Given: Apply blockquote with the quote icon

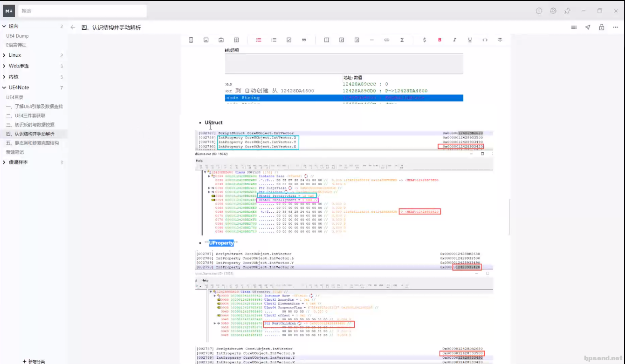Looking at the screenshot, I should [304, 40].
